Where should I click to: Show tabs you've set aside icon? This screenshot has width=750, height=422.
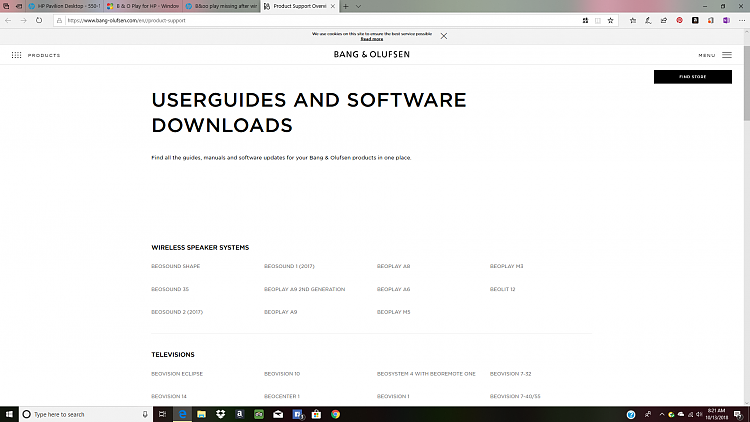tap(6, 6)
